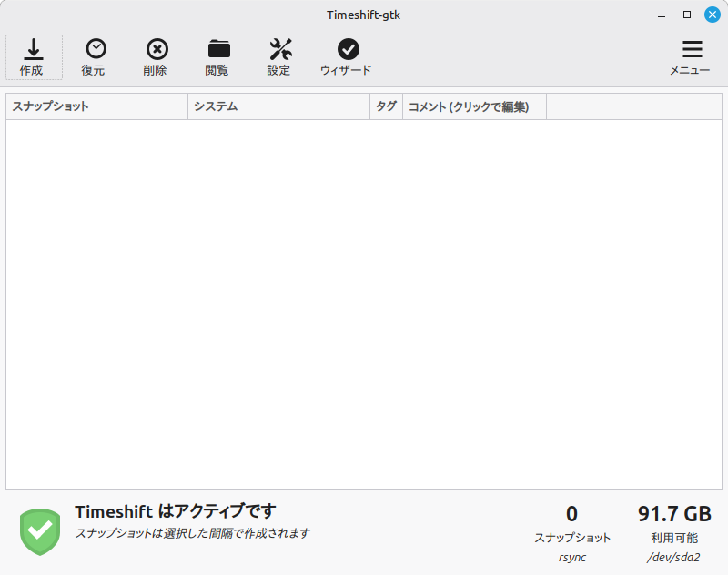Click the コメント (クリックで編集) column header
Screen dimensions: 728x575
coord(474,106)
